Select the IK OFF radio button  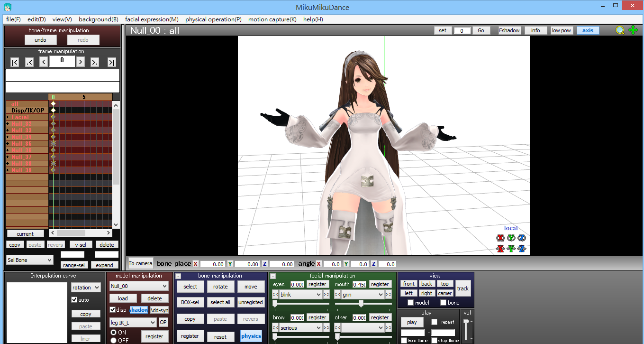[113, 340]
